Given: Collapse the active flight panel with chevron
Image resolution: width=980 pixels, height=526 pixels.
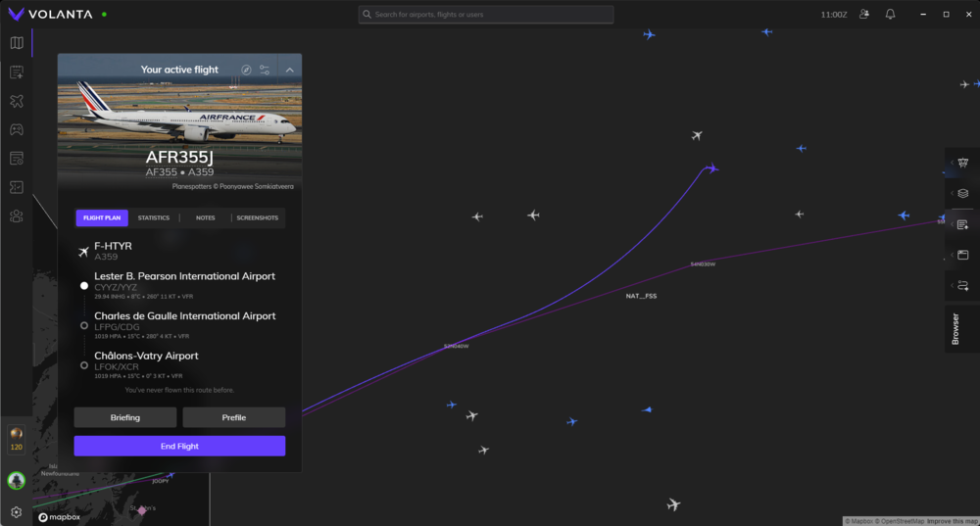Looking at the screenshot, I should (290, 70).
